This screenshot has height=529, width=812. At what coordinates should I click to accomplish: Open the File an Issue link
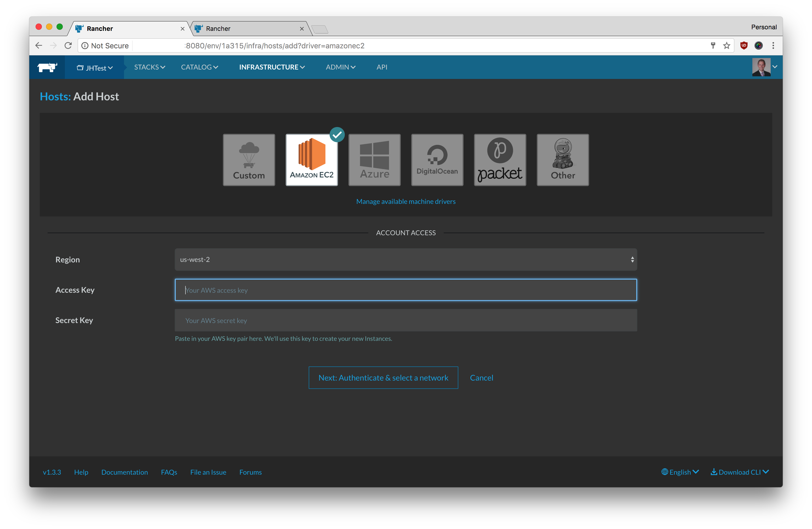pyautogui.click(x=208, y=472)
